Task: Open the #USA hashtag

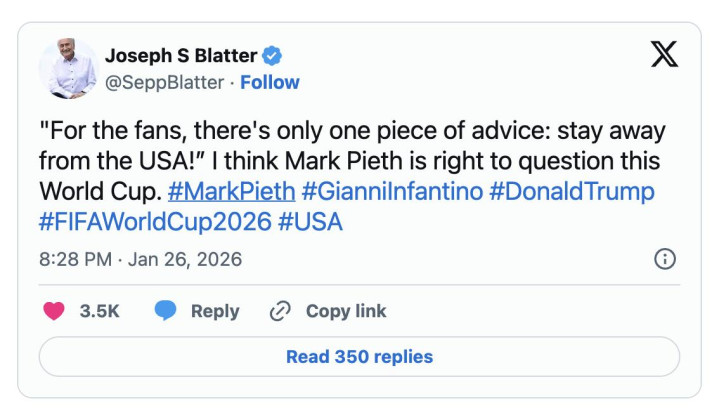Action: pos(310,221)
